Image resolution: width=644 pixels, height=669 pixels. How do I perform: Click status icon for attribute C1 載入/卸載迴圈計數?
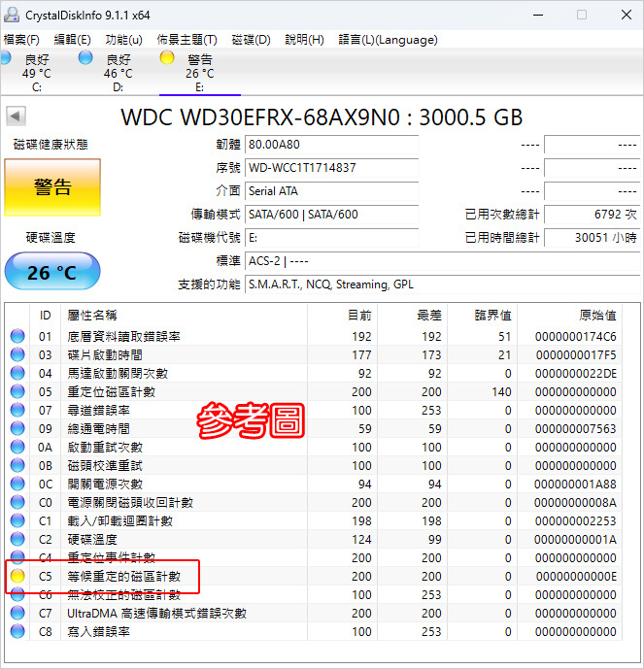click(x=17, y=520)
